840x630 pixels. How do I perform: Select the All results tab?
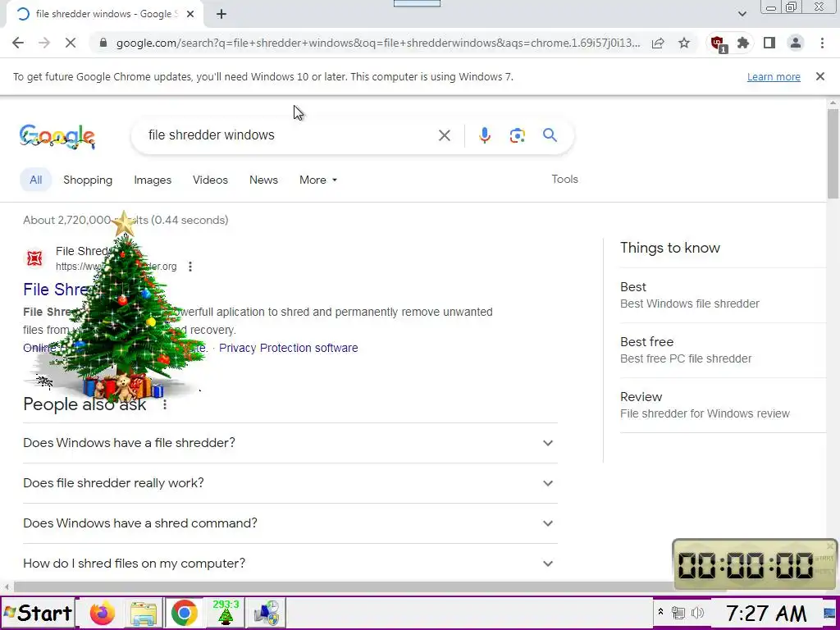35,180
